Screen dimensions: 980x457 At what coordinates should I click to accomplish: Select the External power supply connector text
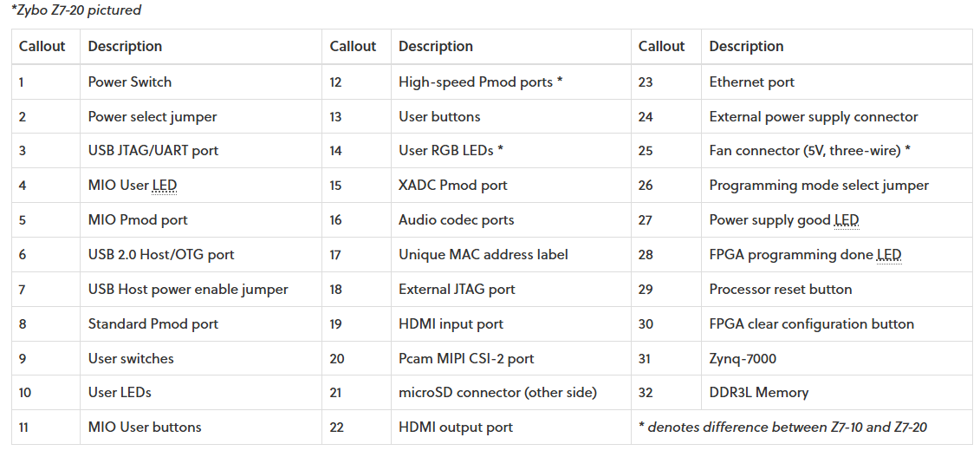tap(813, 117)
